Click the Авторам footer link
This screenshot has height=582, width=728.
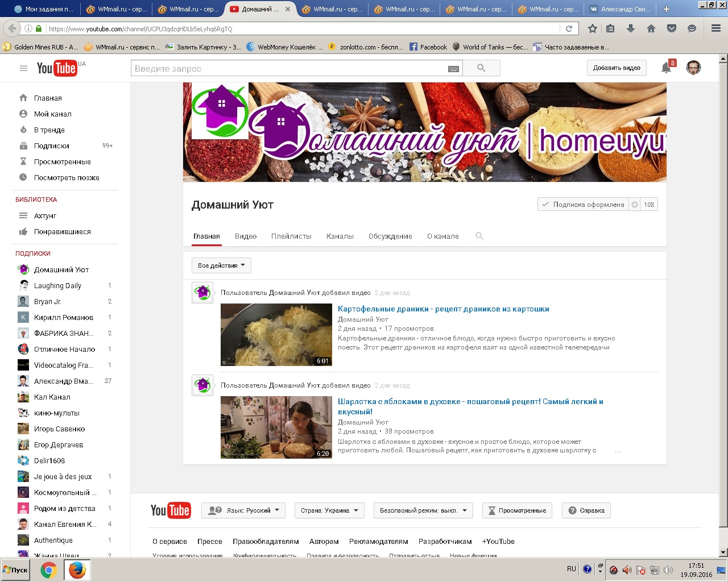click(324, 542)
